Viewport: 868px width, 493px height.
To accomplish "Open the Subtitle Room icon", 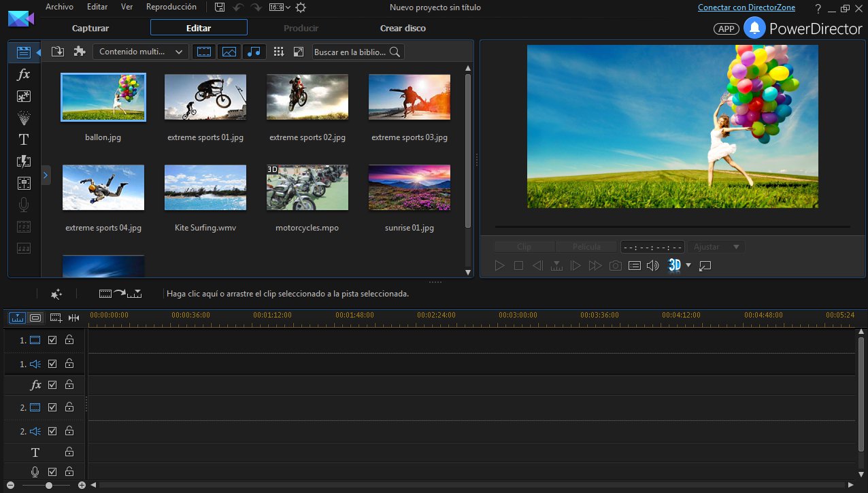I will pyautogui.click(x=24, y=248).
